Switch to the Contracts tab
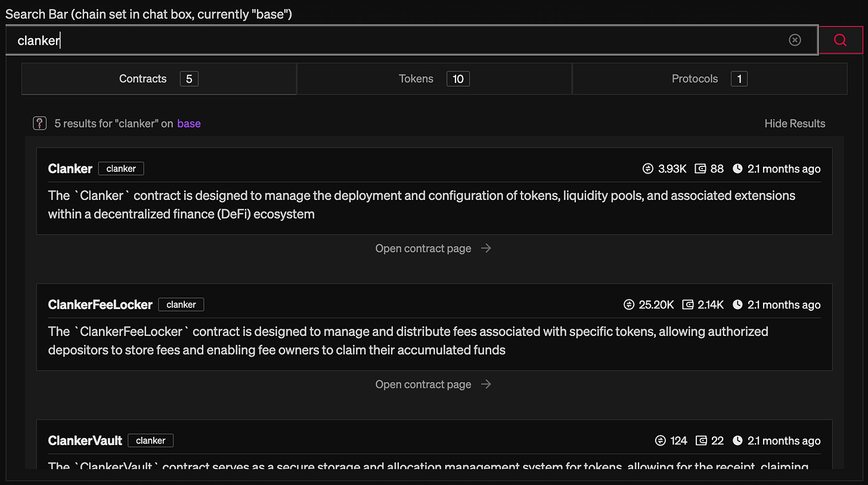The height and width of the screenshot is (485, 868). pos(159,79)
